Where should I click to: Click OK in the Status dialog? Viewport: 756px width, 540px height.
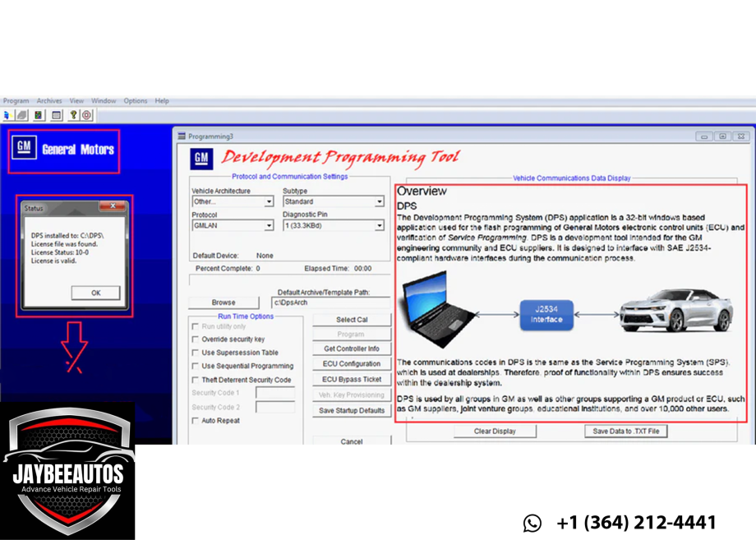[95, 293]
